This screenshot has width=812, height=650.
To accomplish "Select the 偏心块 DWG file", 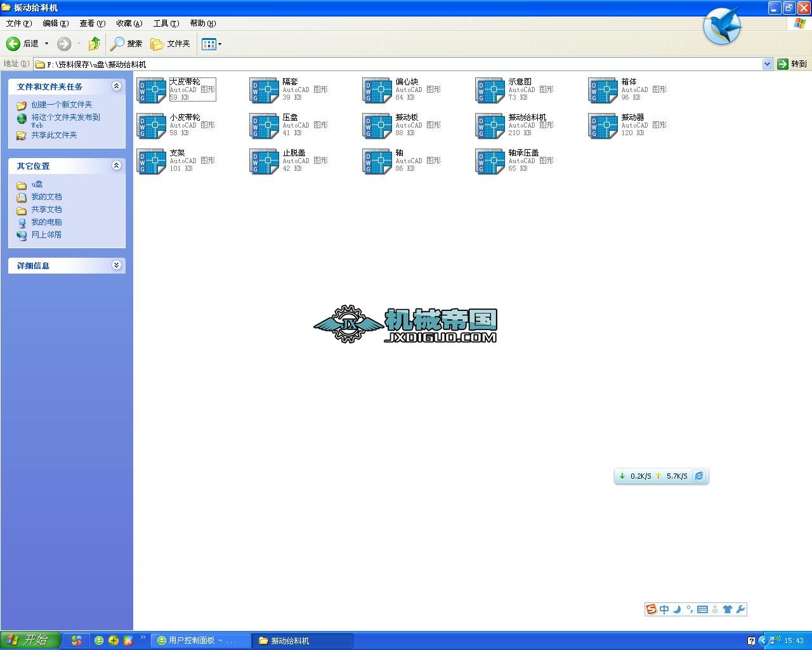I will [402, 90].
